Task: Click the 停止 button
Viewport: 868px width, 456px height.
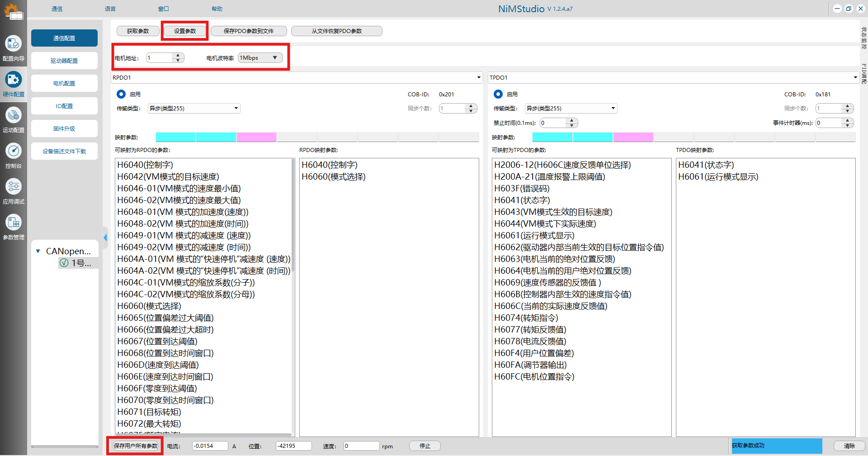Action: point(425,446)
